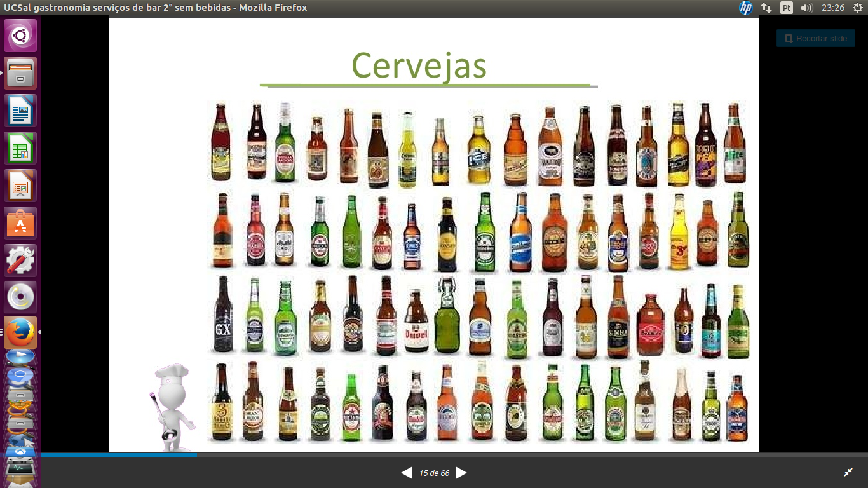868x488 pixels.
Task: Open System Settings gear-and-wrench icon
Action: point(20,261)
